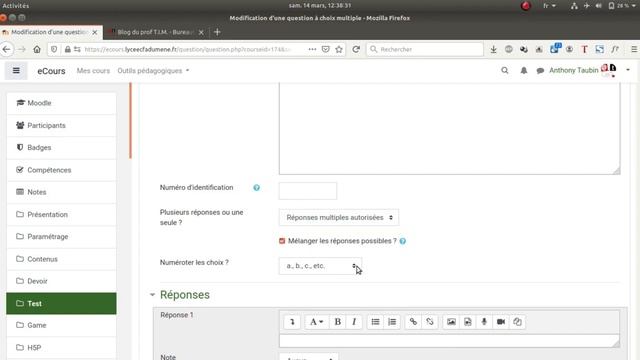Screen dimensions: 640x360
Task: Open the system status menu
Action: click(604, 6)
